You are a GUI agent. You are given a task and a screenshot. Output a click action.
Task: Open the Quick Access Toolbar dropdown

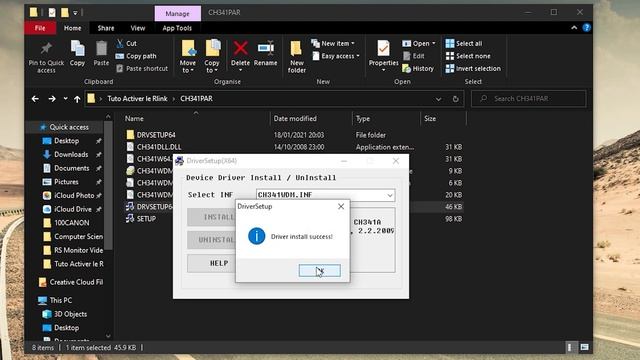coord(76,13)
